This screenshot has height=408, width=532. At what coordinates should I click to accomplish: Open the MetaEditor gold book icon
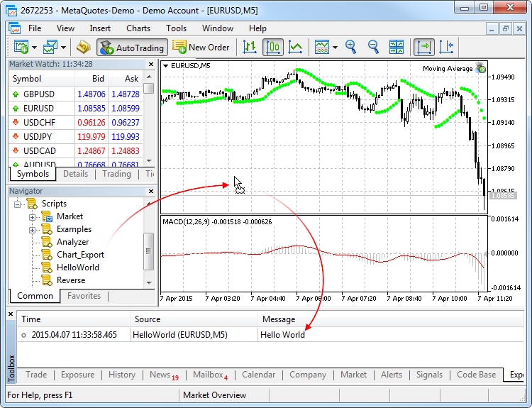(x=83, y=47)
